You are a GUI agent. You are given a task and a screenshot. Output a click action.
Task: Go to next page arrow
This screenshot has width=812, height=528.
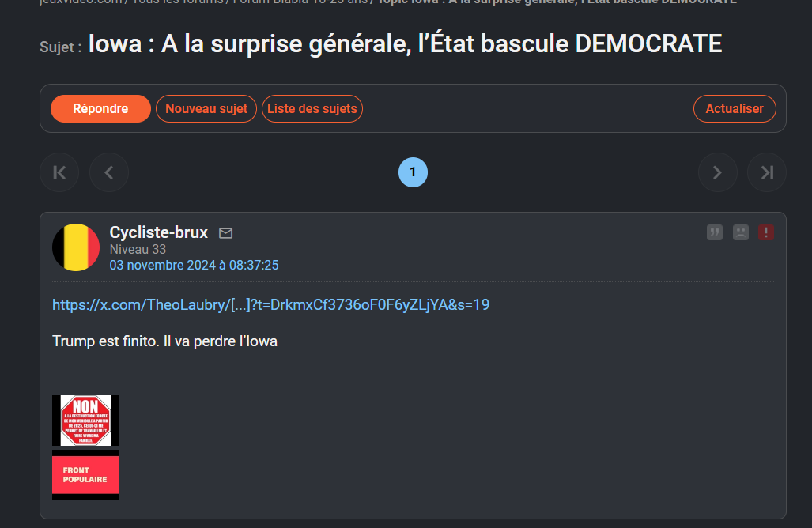718,172
